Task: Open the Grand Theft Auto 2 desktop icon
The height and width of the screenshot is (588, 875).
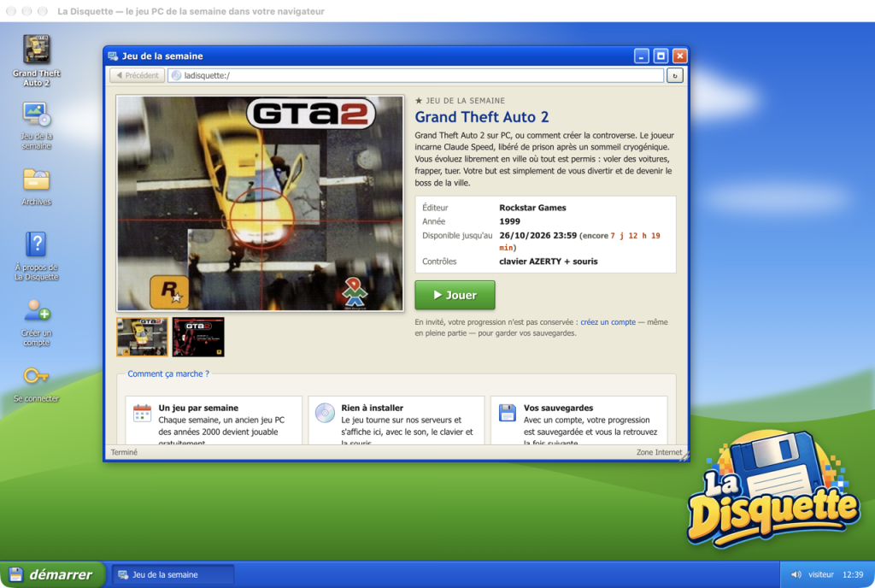Action: 36,60
